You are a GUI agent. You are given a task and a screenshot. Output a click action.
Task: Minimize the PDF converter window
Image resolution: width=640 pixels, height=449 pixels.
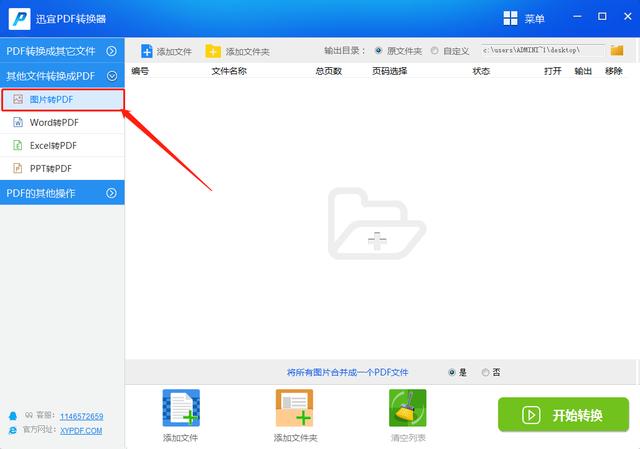point(577,17)
